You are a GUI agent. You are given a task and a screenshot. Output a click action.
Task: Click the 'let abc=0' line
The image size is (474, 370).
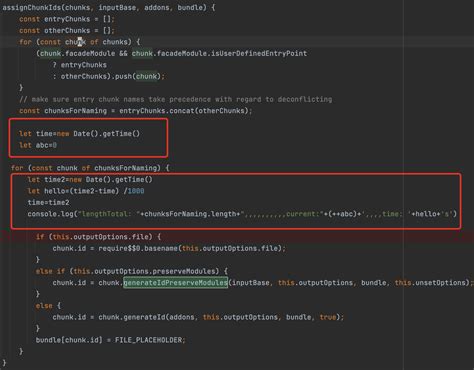point(38,145)
